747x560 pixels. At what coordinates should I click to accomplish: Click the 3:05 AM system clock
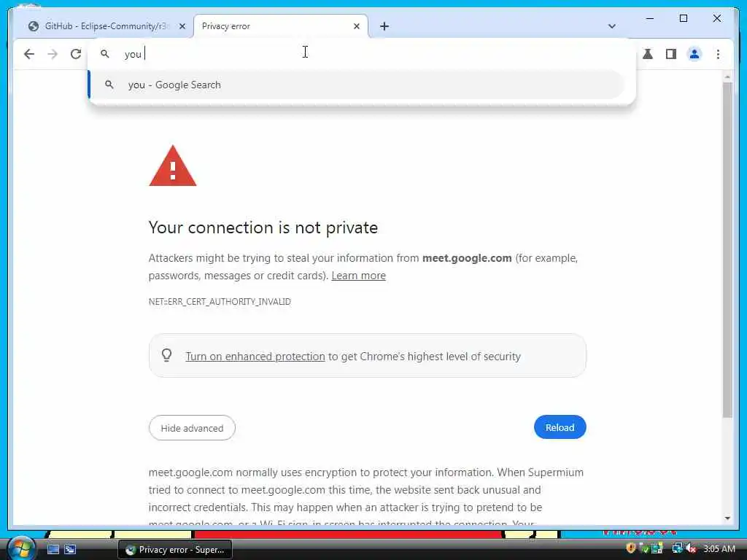click(719, 548)
